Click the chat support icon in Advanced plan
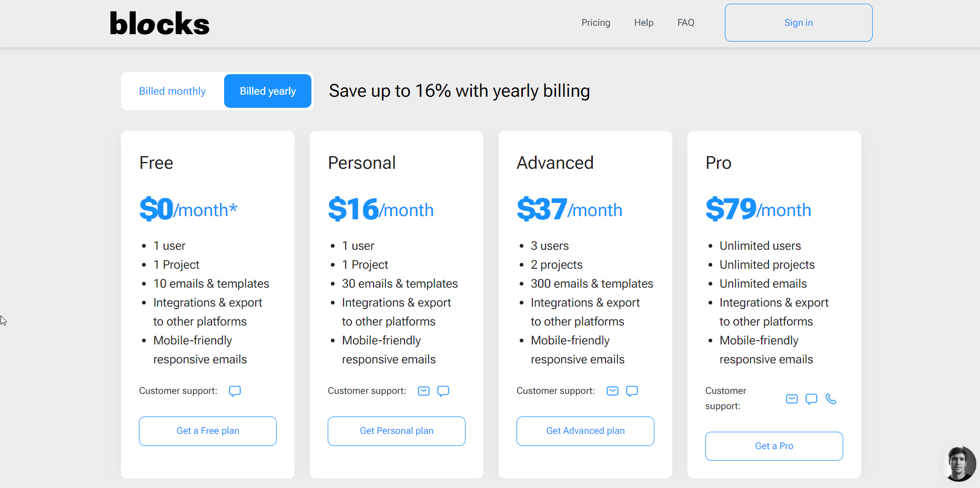The width and height of the screenshot is (980, 488). tap(632, 391)
